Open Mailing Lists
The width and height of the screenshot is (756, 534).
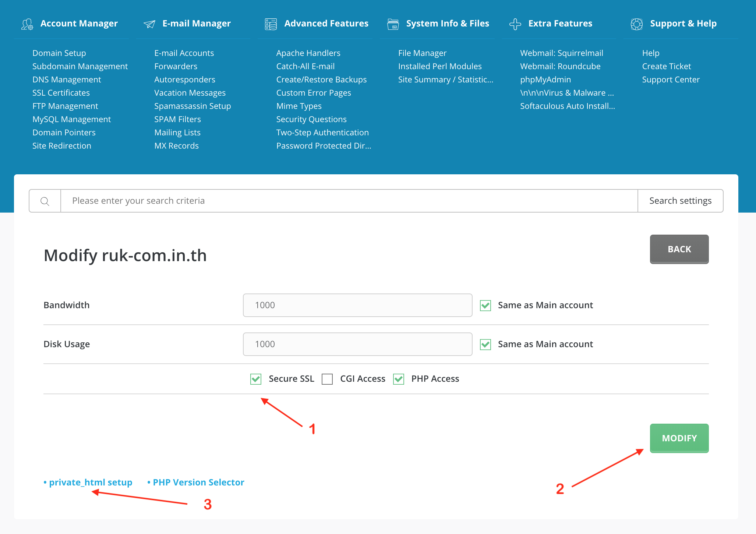click(x=177, y=132)
